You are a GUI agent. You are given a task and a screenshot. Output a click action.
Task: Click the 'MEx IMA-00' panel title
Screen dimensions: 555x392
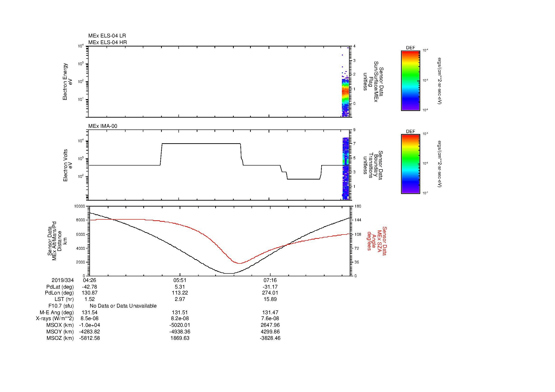[x=103, y=126]
